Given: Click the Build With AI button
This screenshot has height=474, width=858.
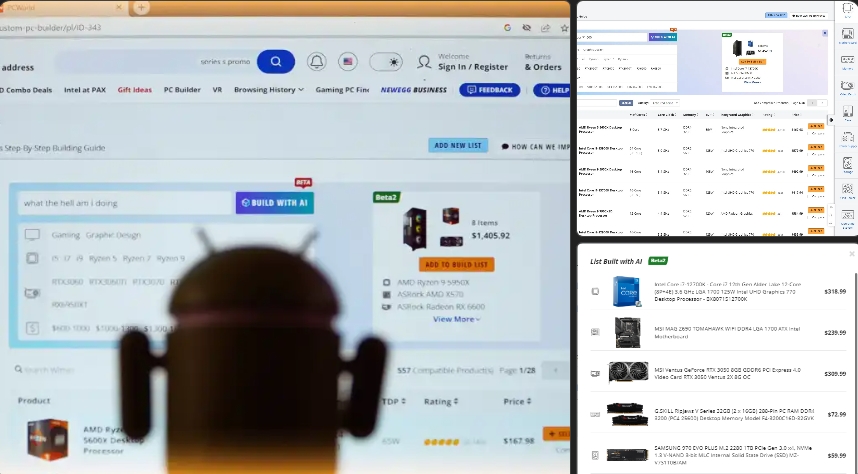Looking at the screenshot, I should [274, 203].
